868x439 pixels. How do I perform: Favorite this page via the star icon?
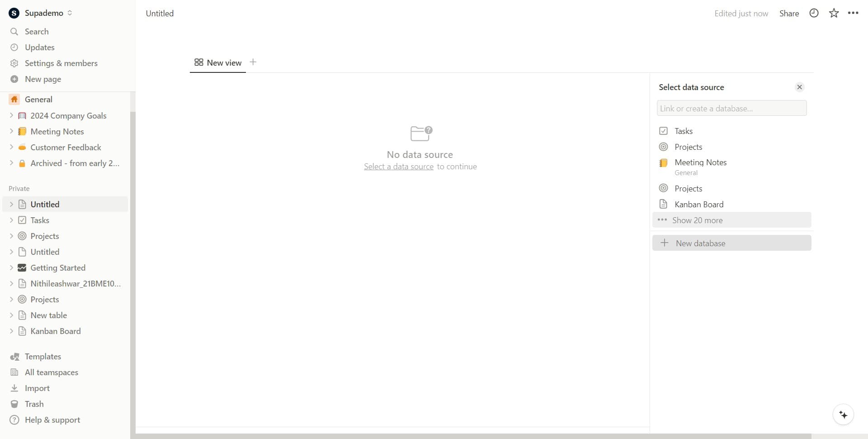tap(834, 13)
